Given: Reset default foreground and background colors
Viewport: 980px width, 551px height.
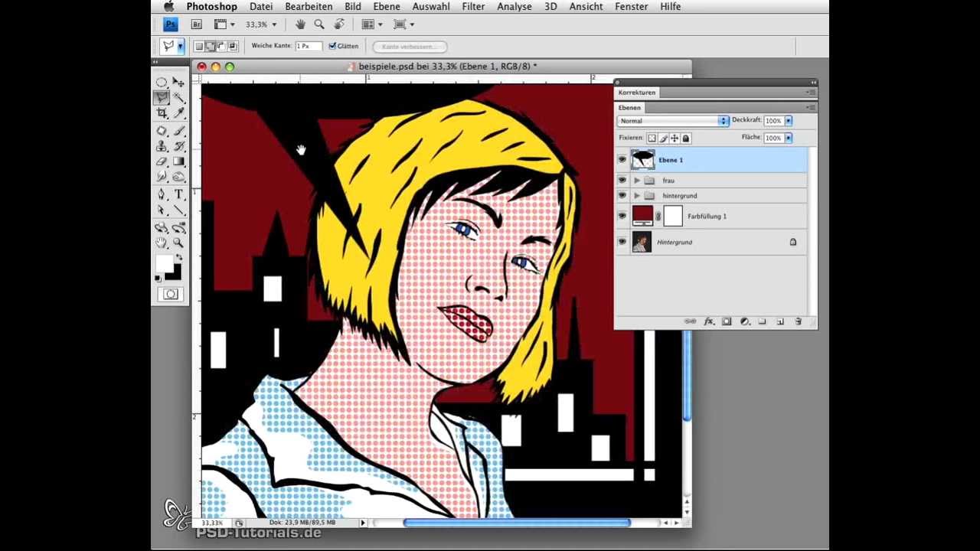Looking at the screenshot, I should coord(158,279).
